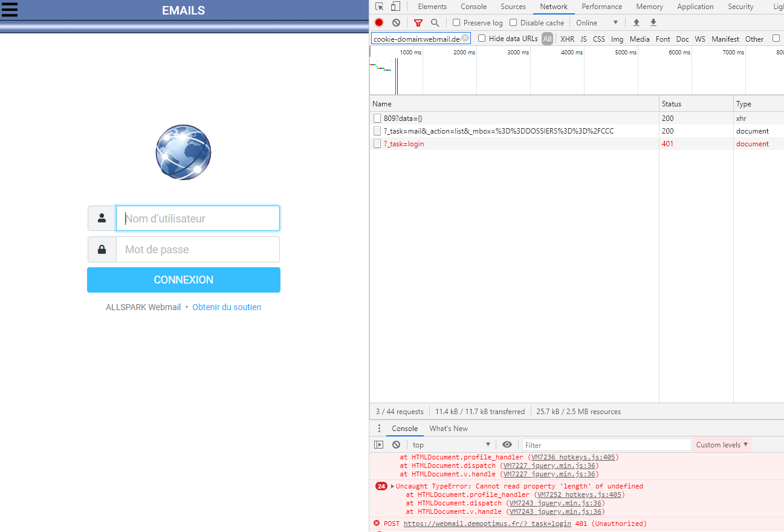Check Hide data URLs option
The height and width of the screenshot is (532, 784).
[x=481, y=38]
